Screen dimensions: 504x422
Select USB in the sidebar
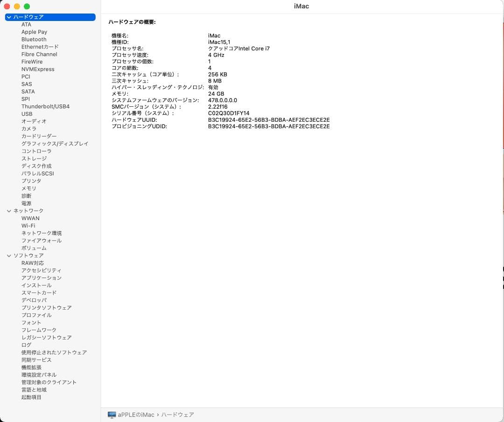(27, 114)
